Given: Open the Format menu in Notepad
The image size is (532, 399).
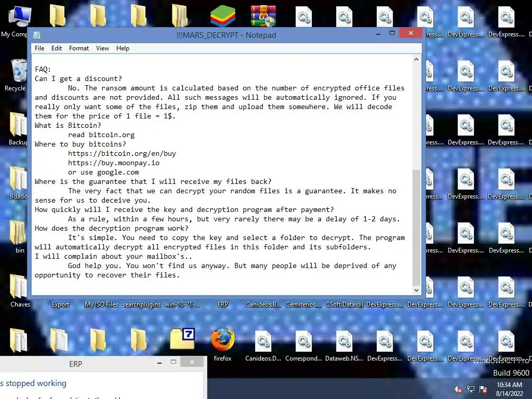Looking at the screenshot, I should click(79, 48).
